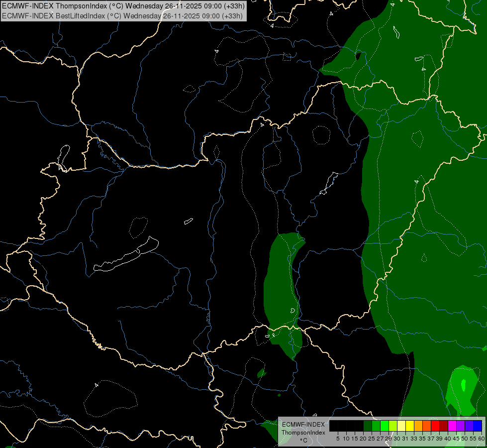Pick the bright green 27–29 legend swatch

pos(385,426)
